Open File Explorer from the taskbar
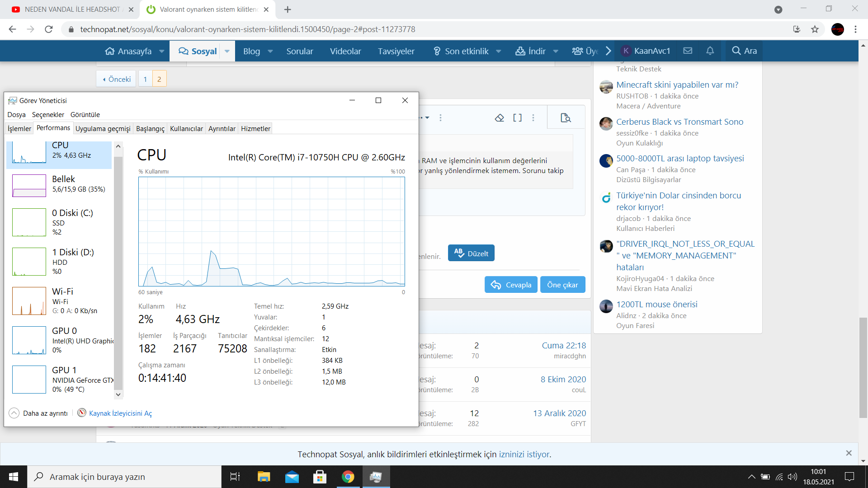Viewport: 868px width, 488px height. [264, 477]
